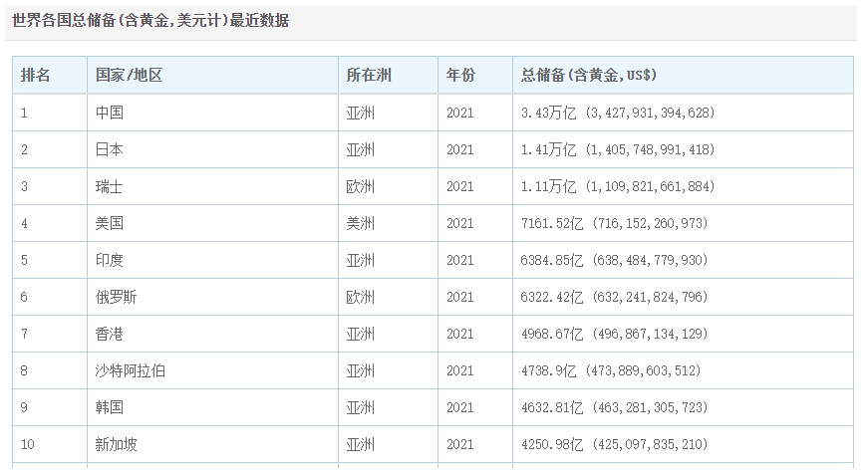Click rank number 3 in 瑞士 row
Image resolution: width=868 pixels, height=475 pixels.
coord(24,186)
